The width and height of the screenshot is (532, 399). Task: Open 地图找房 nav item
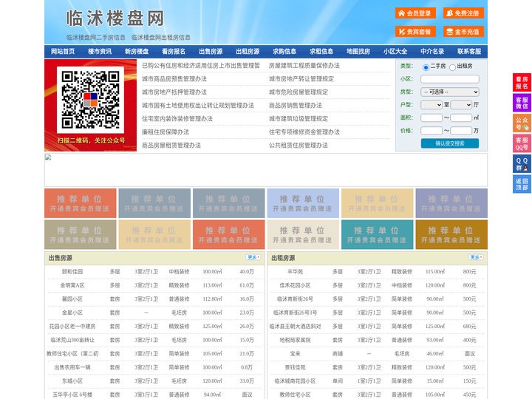point(358,52)
